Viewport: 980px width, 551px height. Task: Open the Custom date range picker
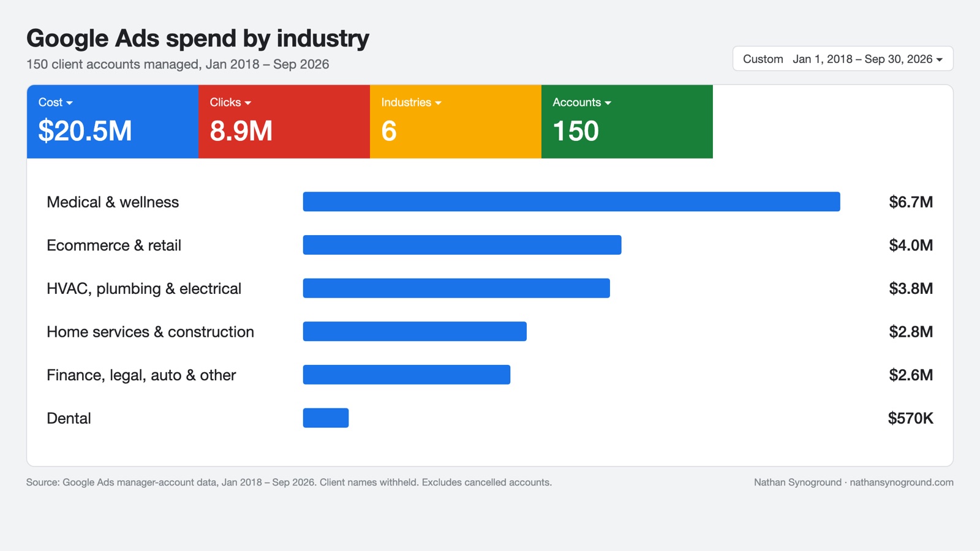[843, 59]
